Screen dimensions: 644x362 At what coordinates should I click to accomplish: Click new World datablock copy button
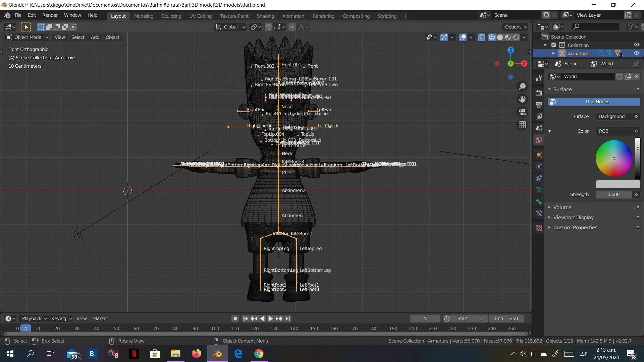[628, 76]
